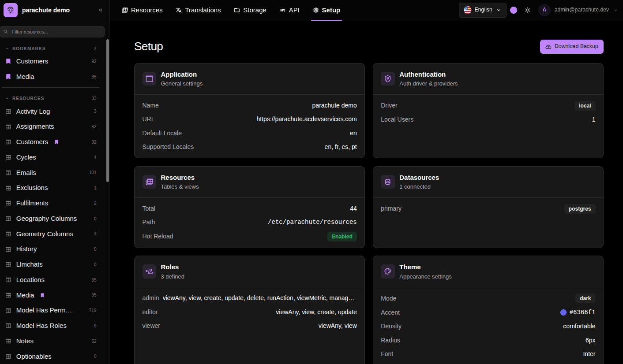The width and height of the screenshot is (623, 364).
Task: Click the Roles card users icon
Action: pyautogui.click(x=149, y=271)
